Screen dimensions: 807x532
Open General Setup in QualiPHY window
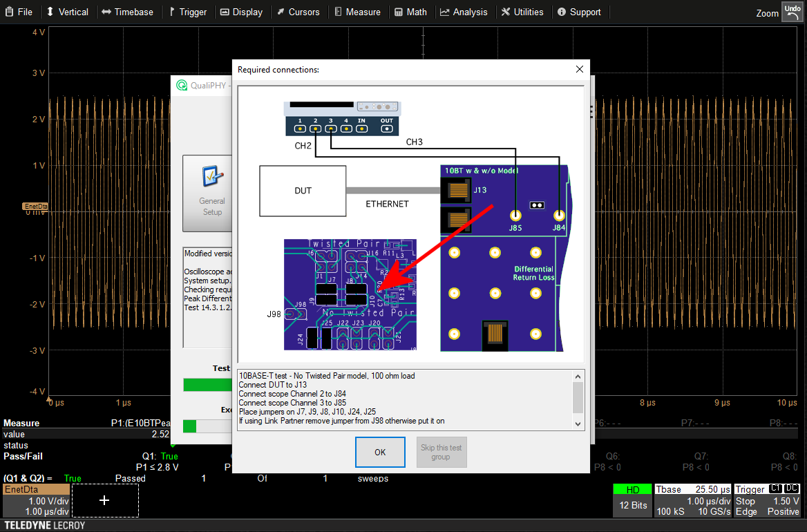(211, 192)
